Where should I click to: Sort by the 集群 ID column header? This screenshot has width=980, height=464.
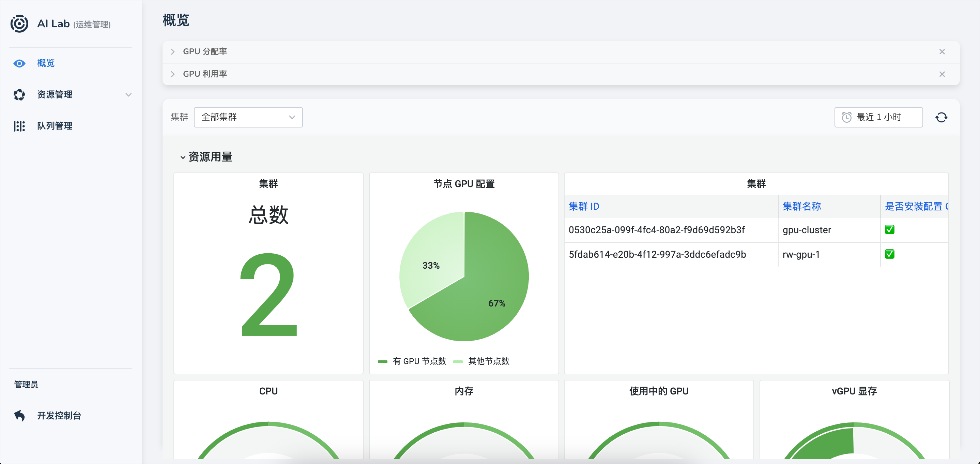584,206
